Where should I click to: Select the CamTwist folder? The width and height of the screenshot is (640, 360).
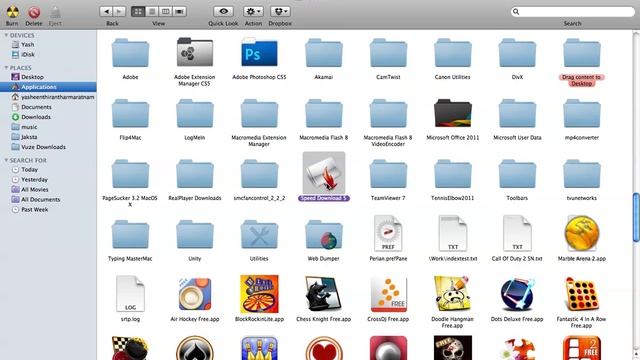coord(388,53)
